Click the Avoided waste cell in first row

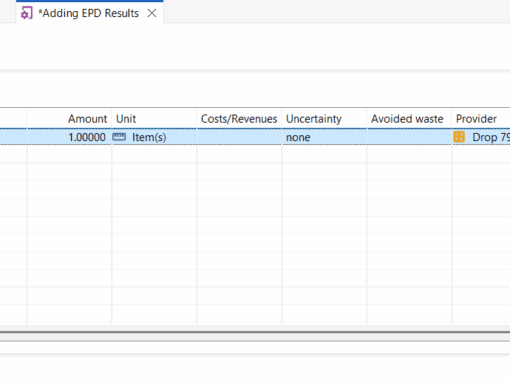point(409,137)
